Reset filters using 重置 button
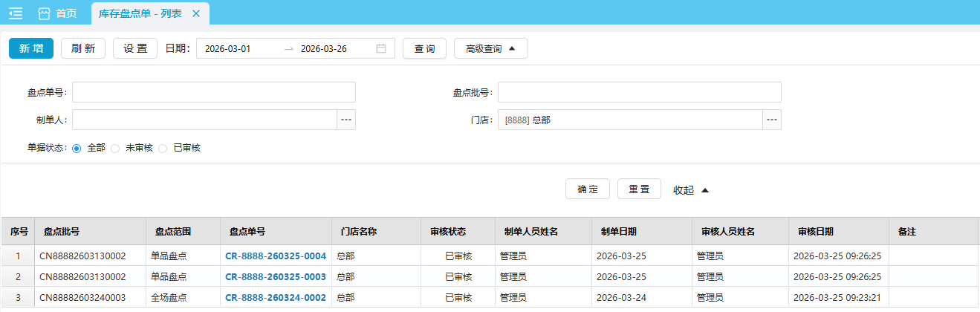The height and width of the screenshot is (312, 980). point(639,189)
